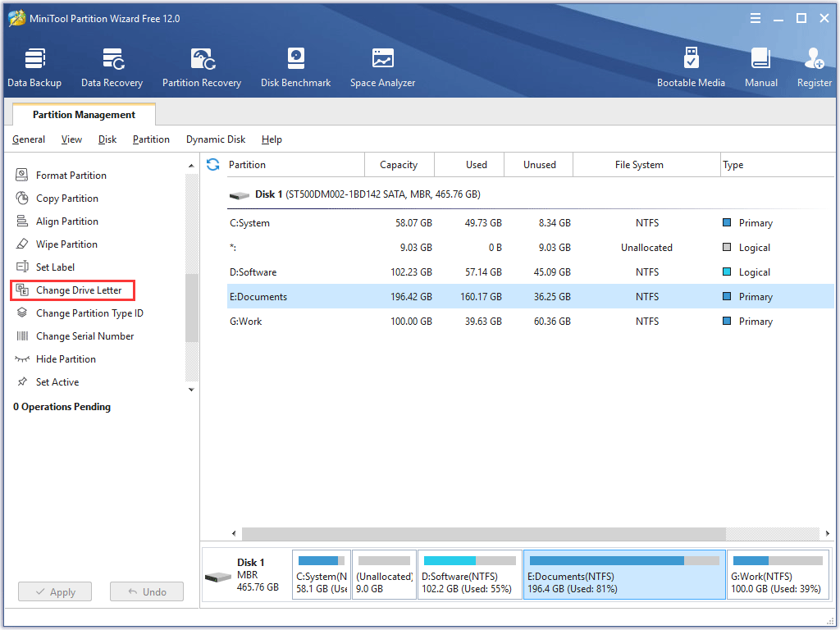Click the Undo button
840x630 pixels.
(146, 591)
